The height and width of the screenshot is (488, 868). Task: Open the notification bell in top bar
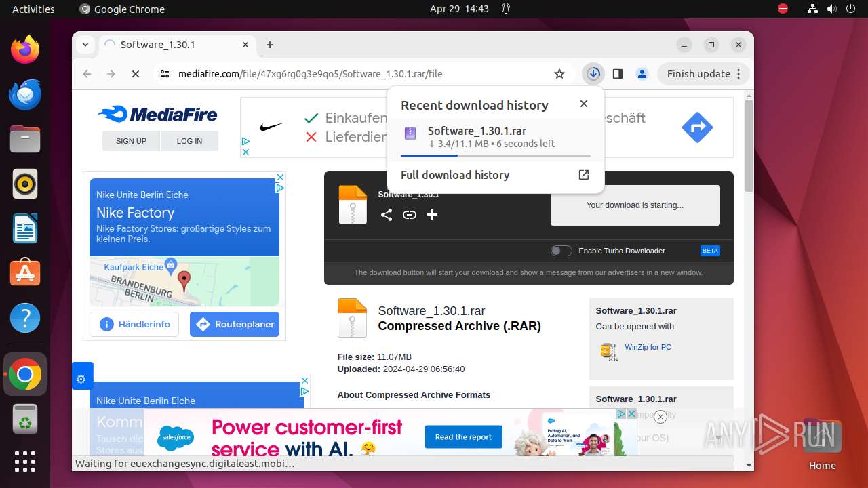pyautogui.click(x=506, y=9)
